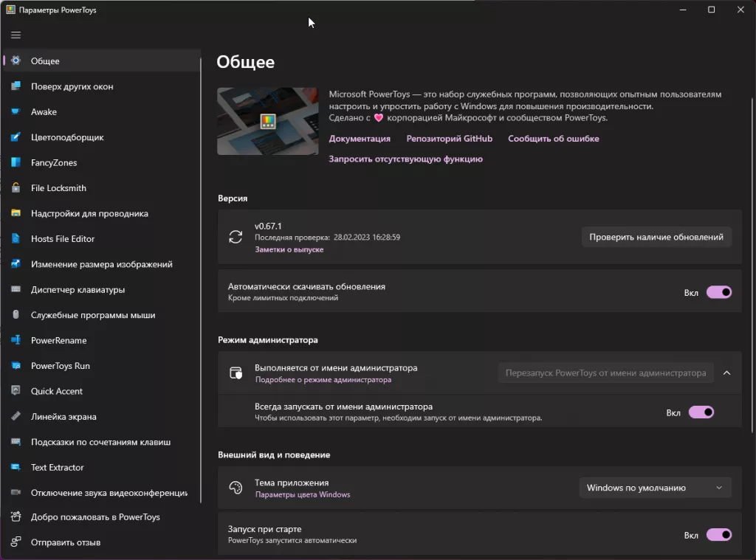Click the Awake sidebar icon
Screen dimensions: 756x560
[16, 112]
